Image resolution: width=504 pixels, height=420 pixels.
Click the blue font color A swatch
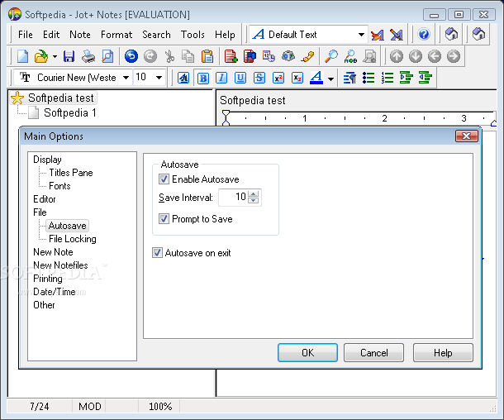point(316,78)
